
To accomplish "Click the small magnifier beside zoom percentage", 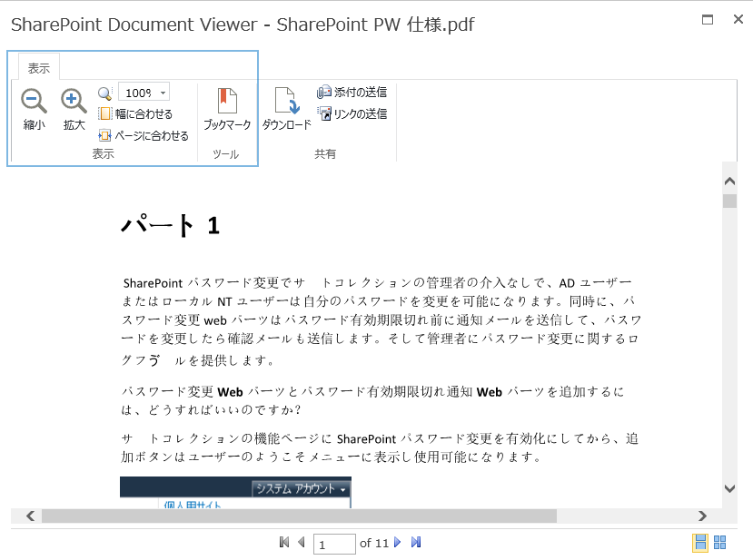I will (x=104, y=93).
